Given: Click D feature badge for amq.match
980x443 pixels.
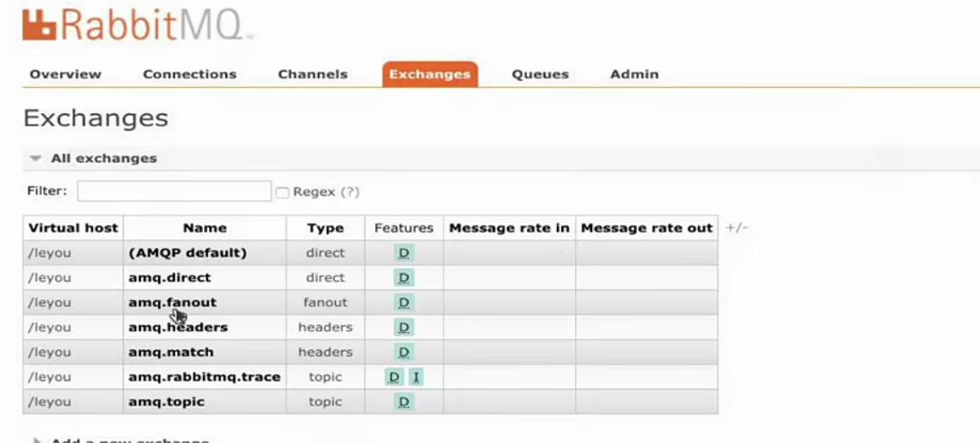Looking at the screenshot, I should tap(403, 353).
